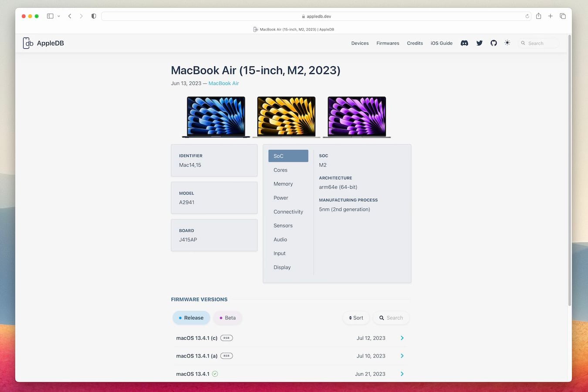This screenshot has width=588, height=392.
Task: Select the SoC specification tab
Action: tap(288, 156)
